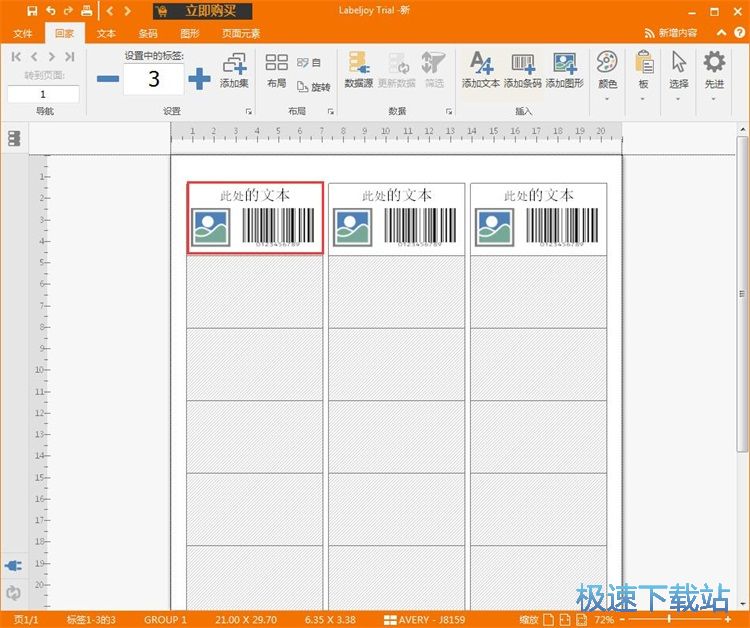
Task: Select the third label in the top row
Action: click(539, 219)
